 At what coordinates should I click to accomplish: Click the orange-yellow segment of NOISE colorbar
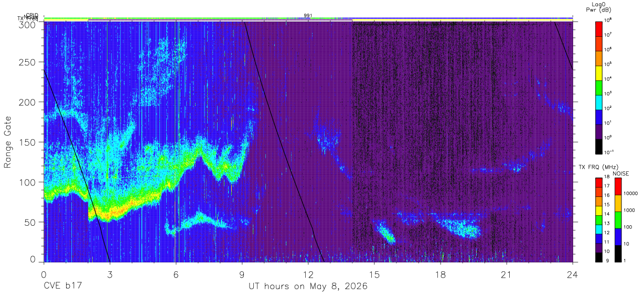(618, 203)
